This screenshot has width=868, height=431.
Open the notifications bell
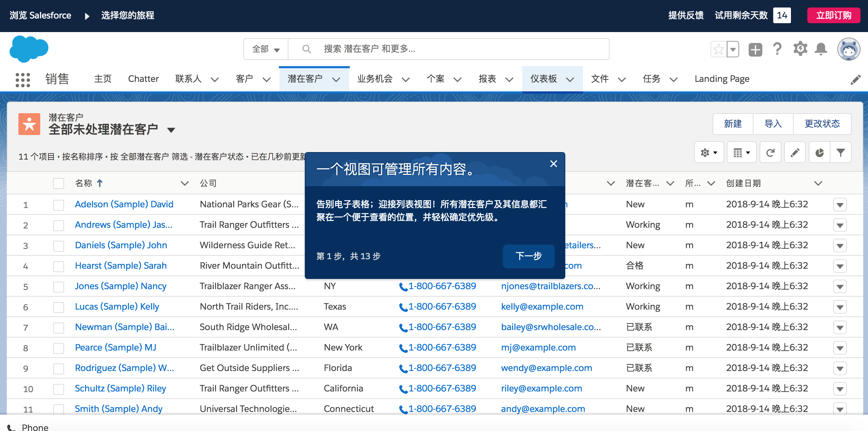pos(821,49)
